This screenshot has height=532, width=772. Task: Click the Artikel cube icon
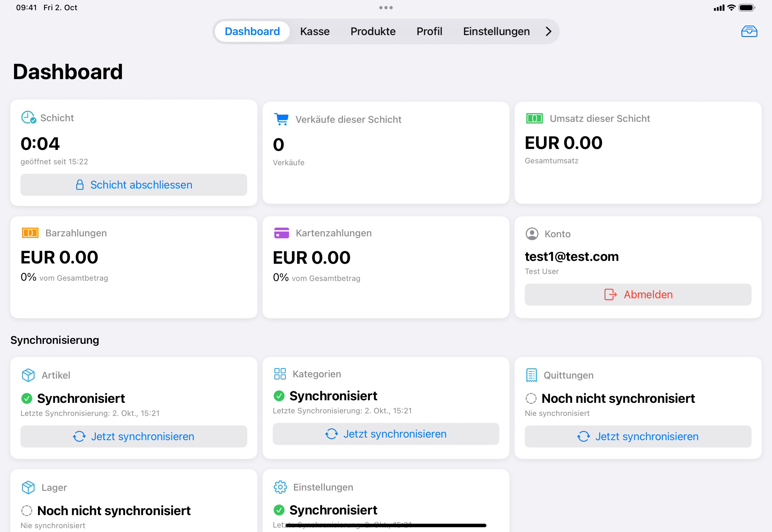click(28, 375)
